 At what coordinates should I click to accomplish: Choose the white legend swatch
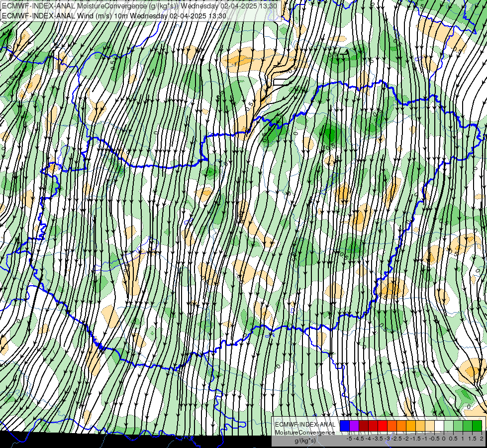pyautogui.click(x=439, y=426)
